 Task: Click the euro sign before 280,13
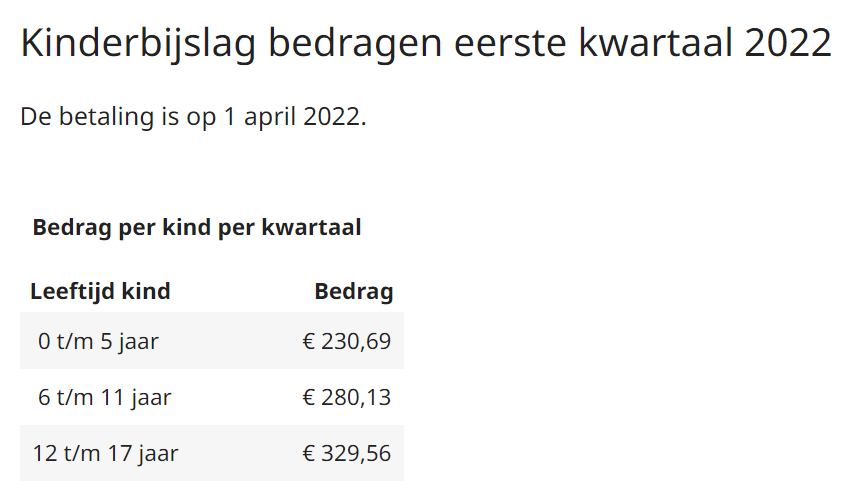point(309,398)
